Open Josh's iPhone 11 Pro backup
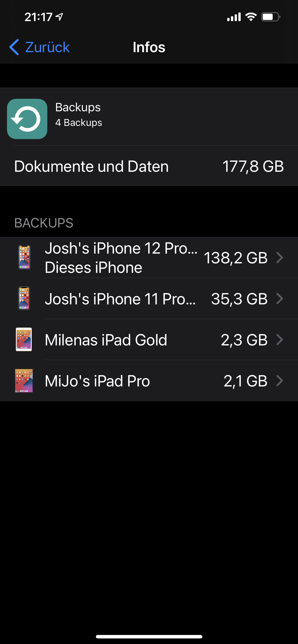Viewport: 298px width, 644px height. (x=120, y=299)
